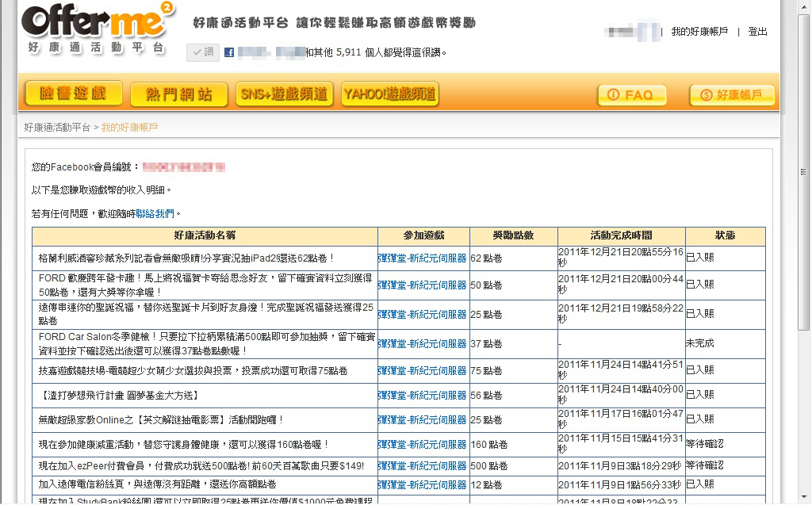The height and width of the screenshot is (505, 812).
Task: Click the 2011年11月9日3點18分29秒 time cell
Action: [x=620, y=466]
